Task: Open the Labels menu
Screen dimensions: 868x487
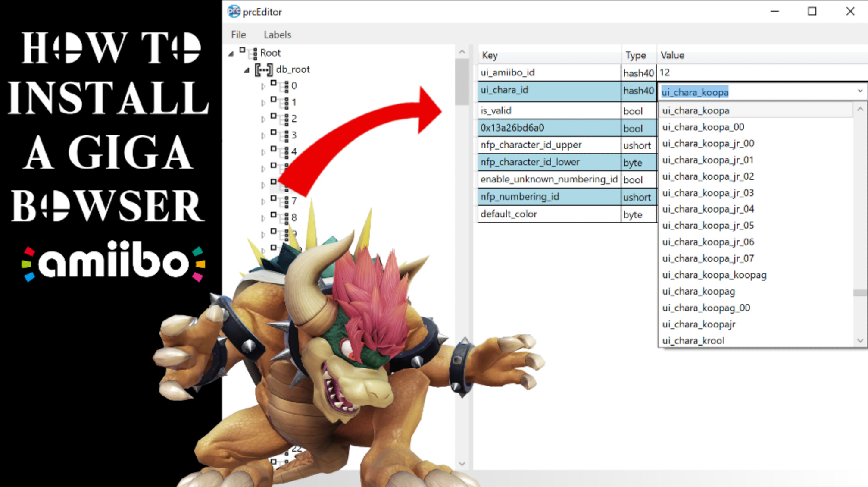Action: (x=277, y=35)
